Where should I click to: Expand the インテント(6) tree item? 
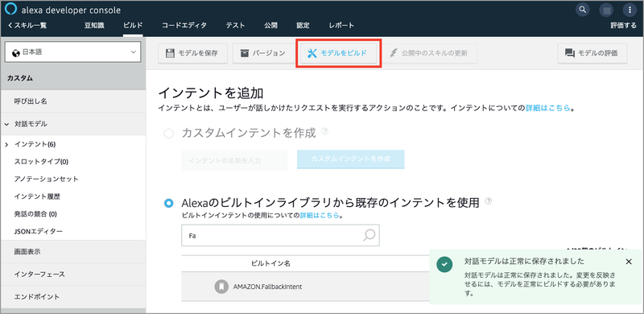coord(7,144)
